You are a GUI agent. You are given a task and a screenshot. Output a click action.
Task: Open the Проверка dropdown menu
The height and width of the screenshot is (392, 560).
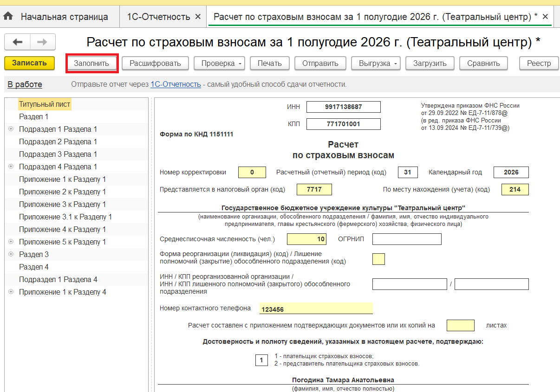[x=219, y=63]
